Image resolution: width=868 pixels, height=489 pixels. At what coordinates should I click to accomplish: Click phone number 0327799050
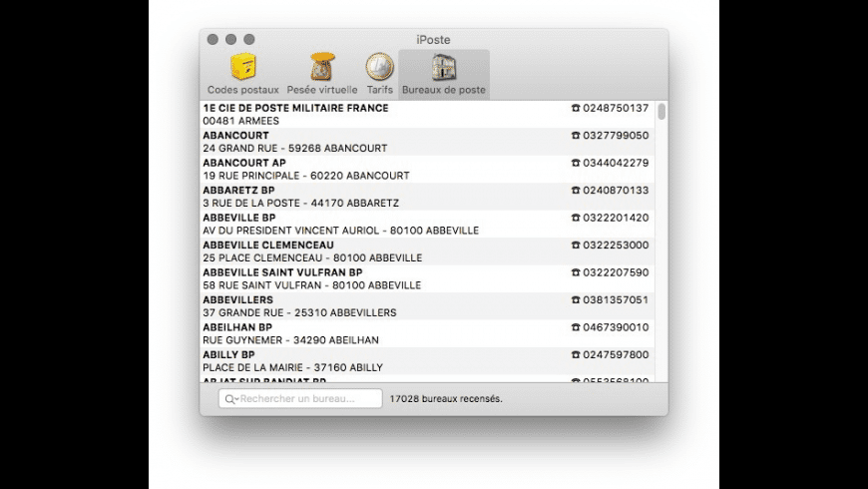(x=616, y=136)
